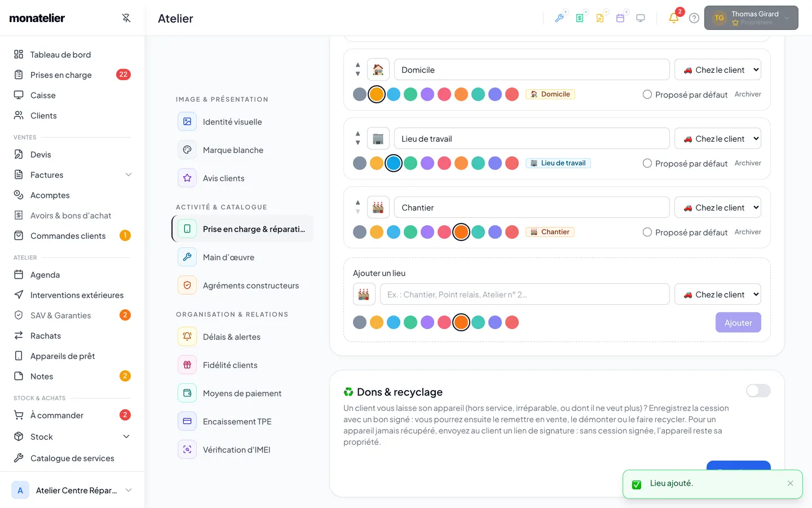The image size is (812, 508).
Task: Click the purple calendar quick-action icon
Action: point(620,18)
